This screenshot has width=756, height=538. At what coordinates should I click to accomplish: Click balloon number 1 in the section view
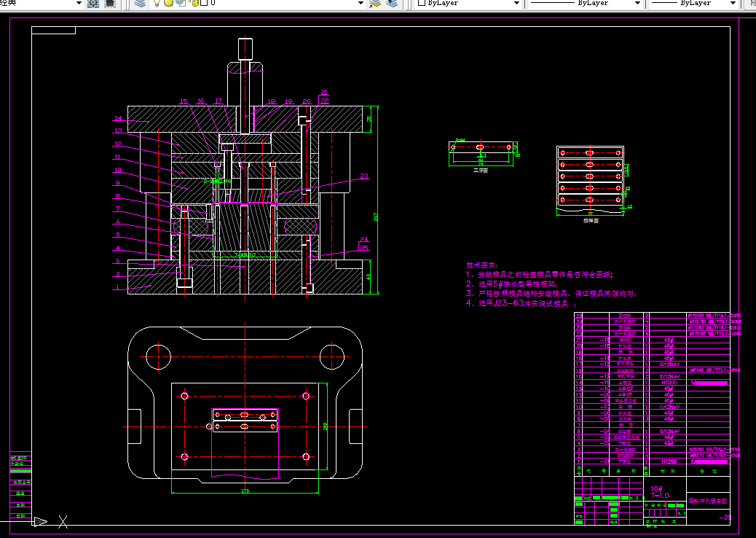coord(118,287)
